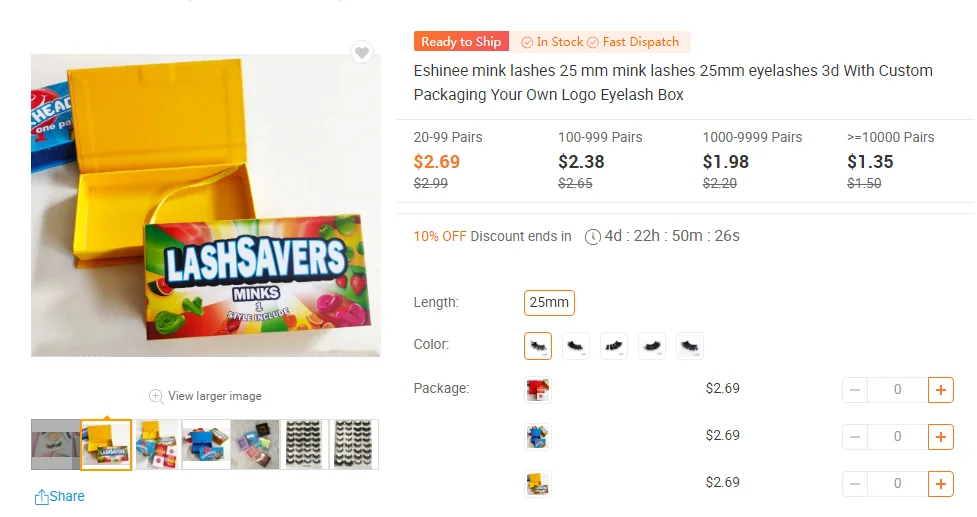Click the heart favorite icon on the product image
977x517 pixels.
click(x=362, y=53)
